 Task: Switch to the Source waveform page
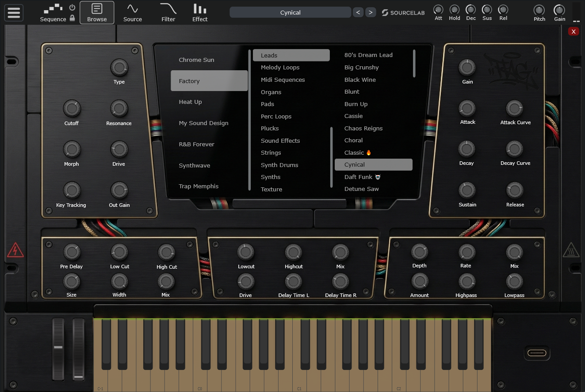click(x=132, y=12)
